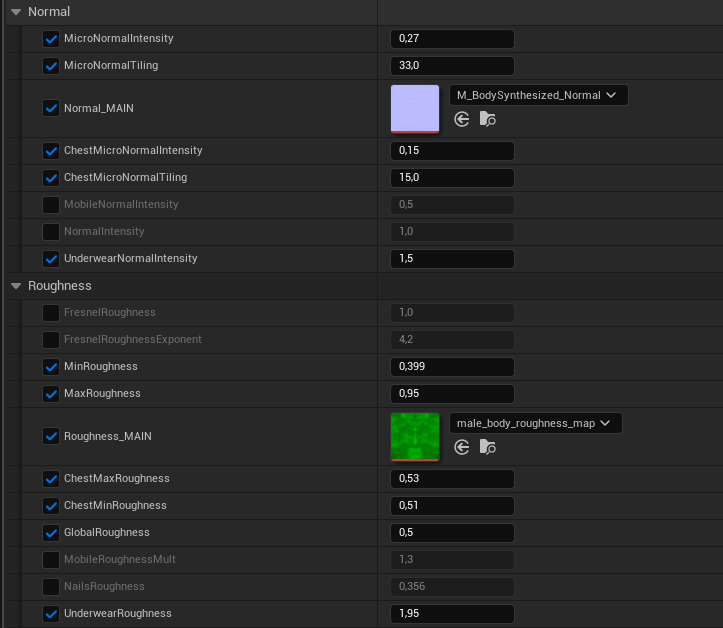Image resolution: width=723 pixels, height=628 pixels.
Task: Enable FresnelRoughnessExponent override
Action: (x=51, y=340)
